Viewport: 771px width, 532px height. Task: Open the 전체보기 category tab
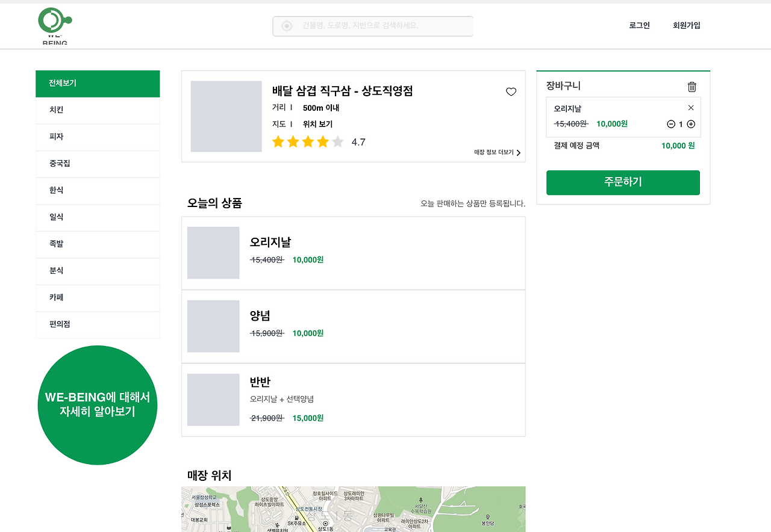point(98,83)
